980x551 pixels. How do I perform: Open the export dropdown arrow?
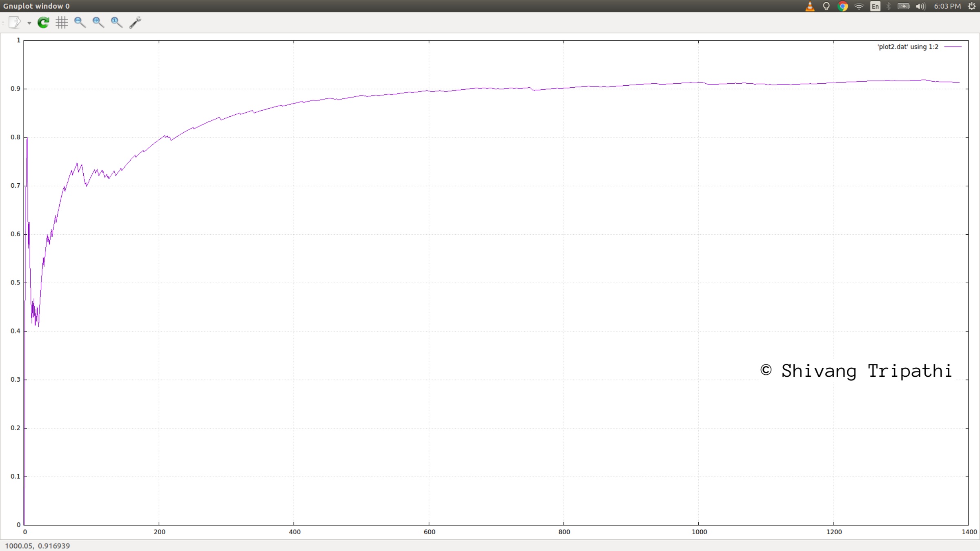coord(29,23)
